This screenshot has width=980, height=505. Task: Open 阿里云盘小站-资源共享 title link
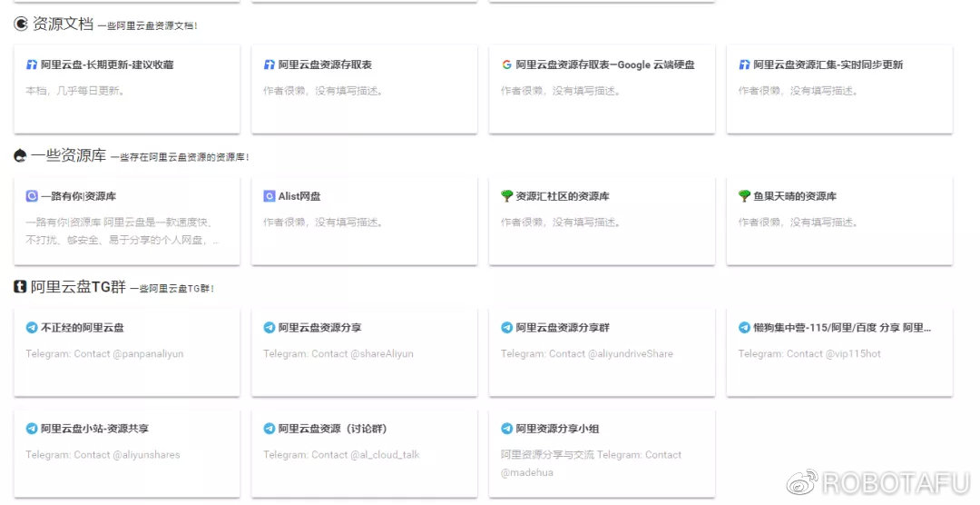pos(94,429)
